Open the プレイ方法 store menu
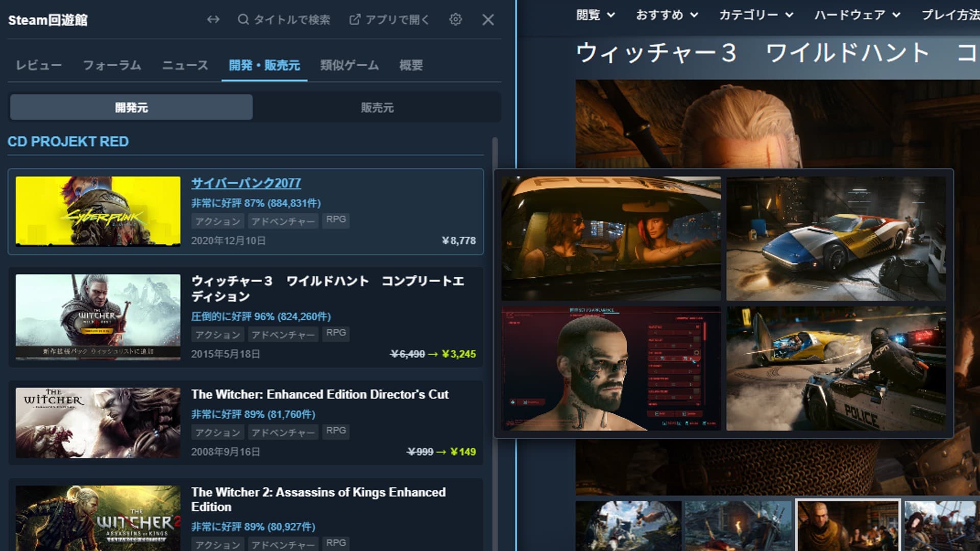980x551 pixels. pyautogui.click(x=950, y=15)
